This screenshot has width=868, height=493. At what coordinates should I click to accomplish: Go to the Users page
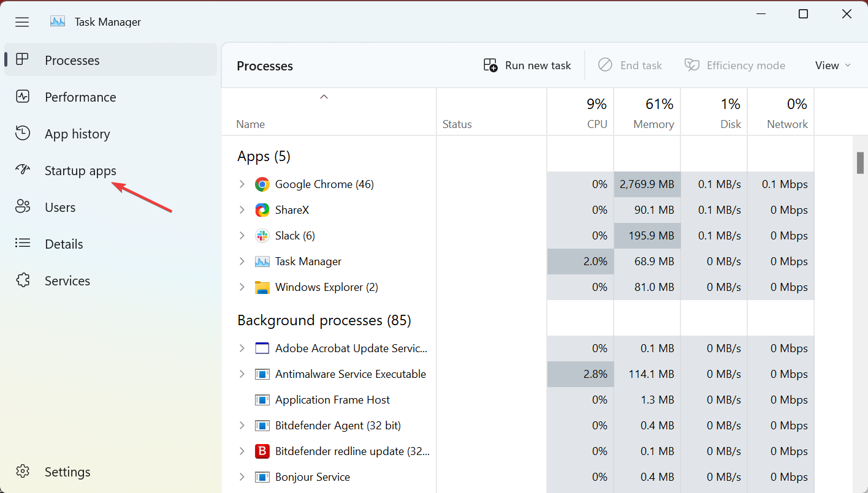click(x=110, y=207)
